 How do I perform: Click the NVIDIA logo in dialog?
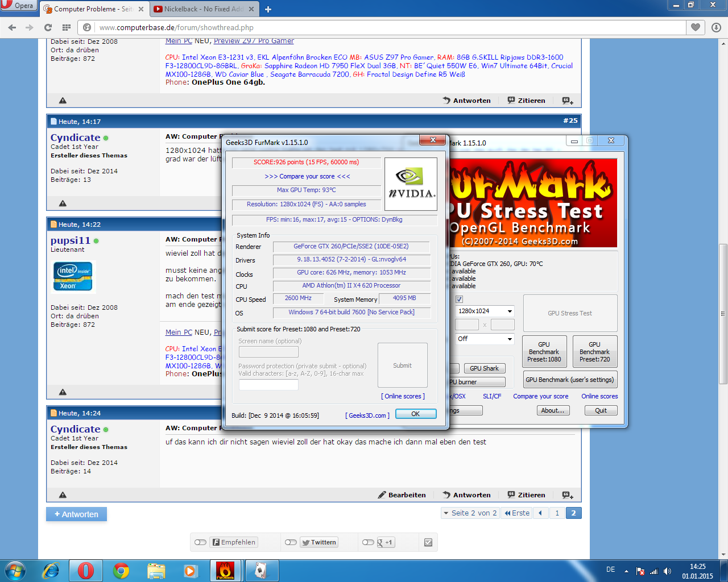click(x=411, y=184)
